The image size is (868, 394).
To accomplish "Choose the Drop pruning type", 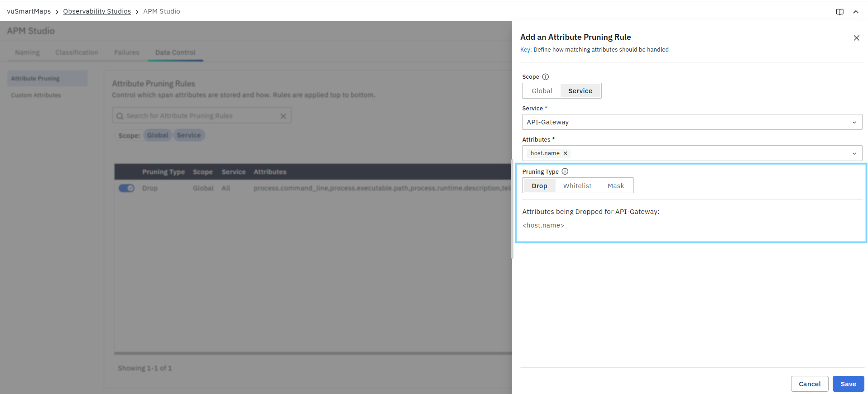I will pos(539,186).
